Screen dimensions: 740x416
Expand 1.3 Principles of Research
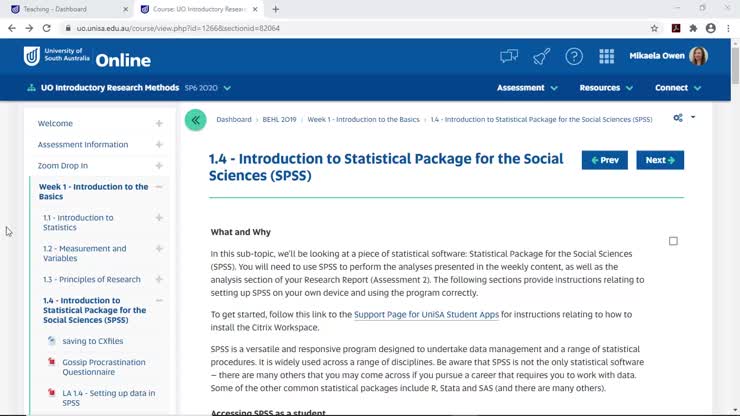click(x=159, y=279)
